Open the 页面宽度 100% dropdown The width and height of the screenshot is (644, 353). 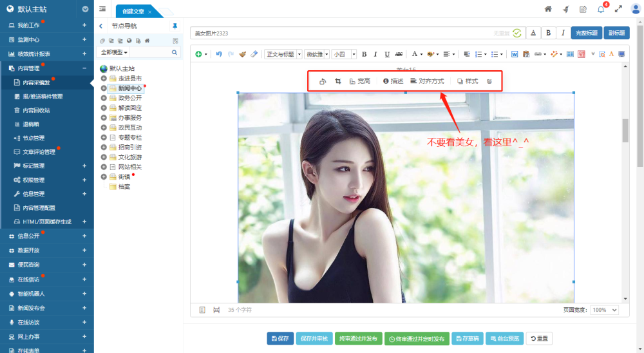coord(605,310)
